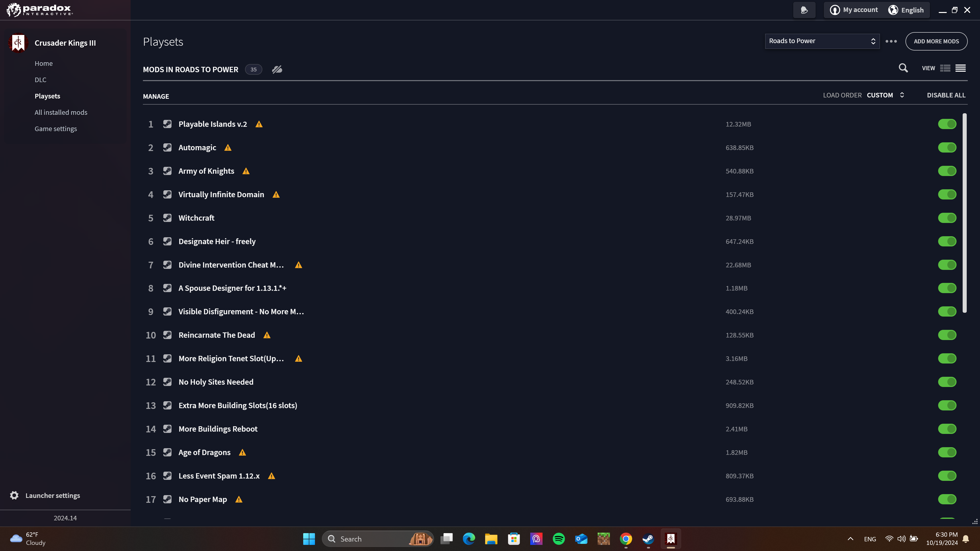Open Game settings in the sidebar
The image size is (980, 551).
pos(56,129)
